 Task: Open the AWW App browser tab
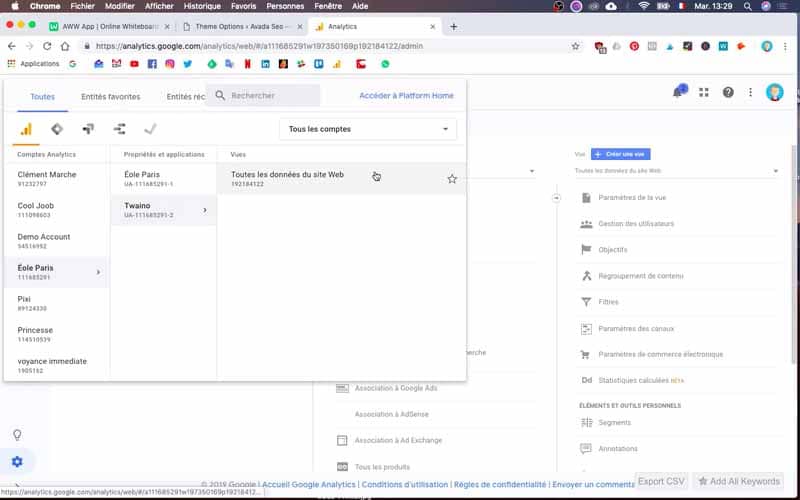coord(109,27)
